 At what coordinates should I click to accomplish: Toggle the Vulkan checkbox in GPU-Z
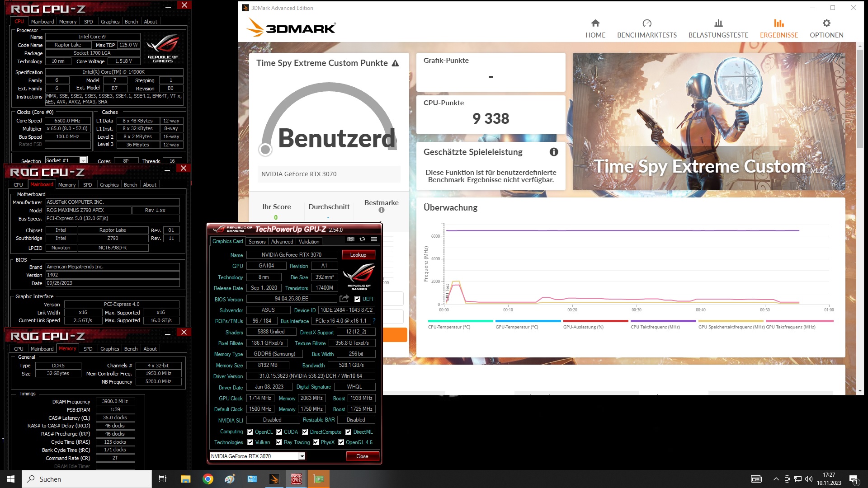click(x=250, y=442)
